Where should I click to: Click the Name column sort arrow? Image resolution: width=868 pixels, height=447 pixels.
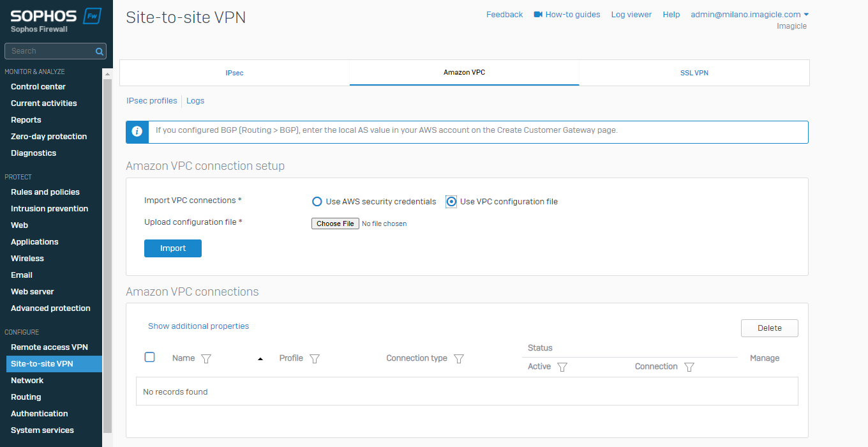260,359
